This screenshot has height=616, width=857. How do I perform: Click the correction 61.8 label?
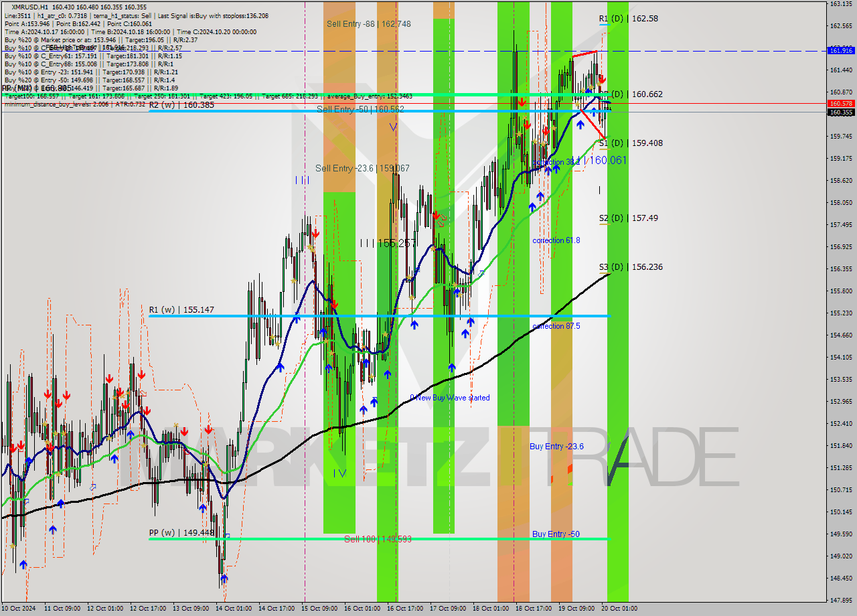click(556, 240)
